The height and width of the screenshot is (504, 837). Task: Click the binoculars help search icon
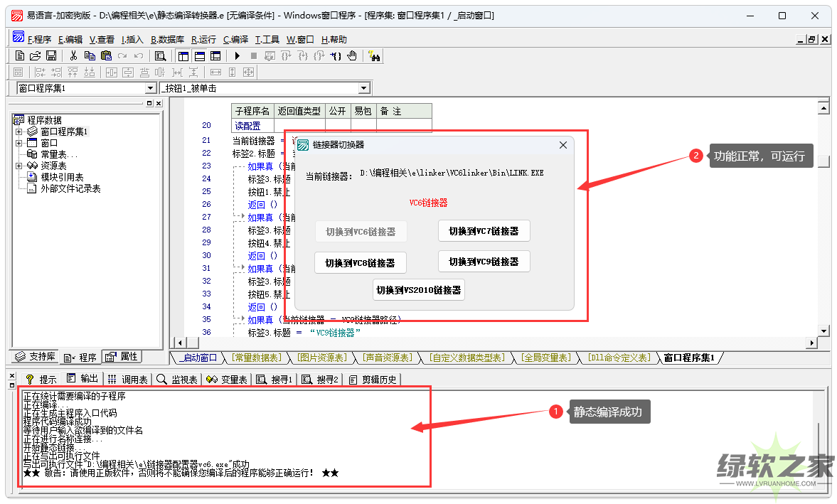point(375,55)
